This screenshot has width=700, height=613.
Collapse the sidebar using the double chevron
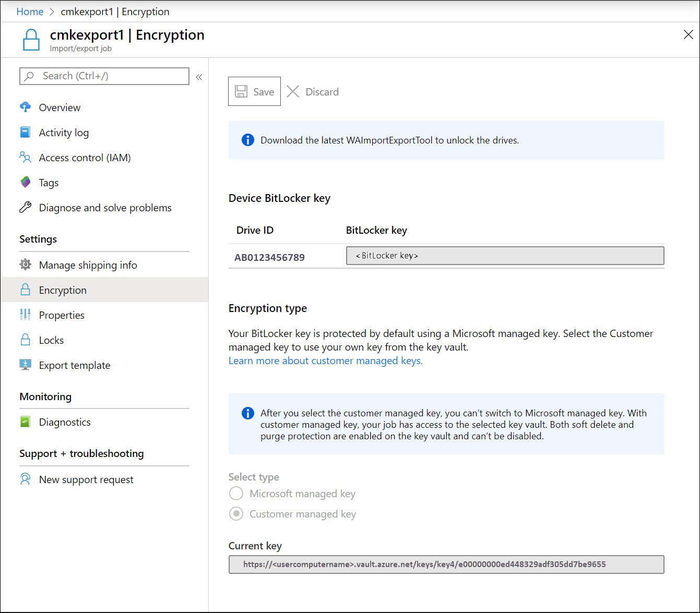198,76
